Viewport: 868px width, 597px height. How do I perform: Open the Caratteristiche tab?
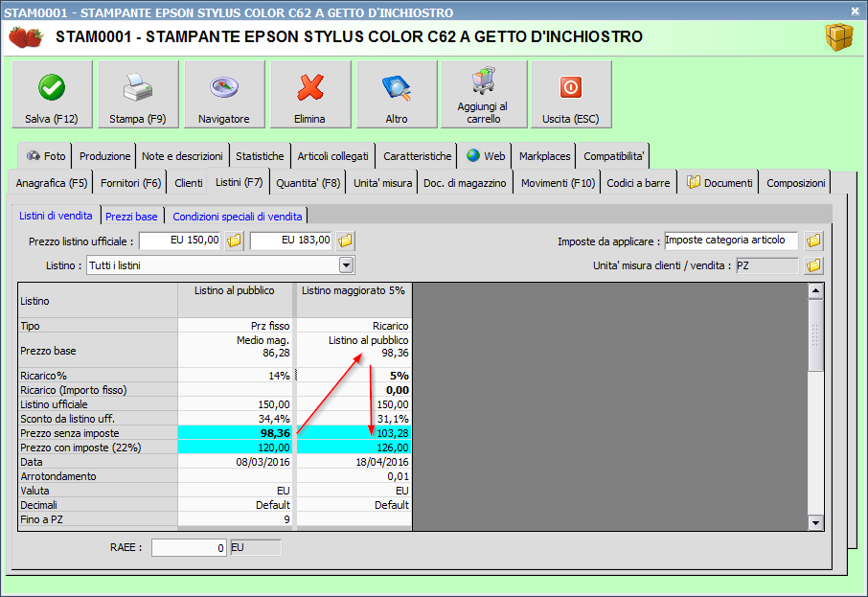coord(418,156)
